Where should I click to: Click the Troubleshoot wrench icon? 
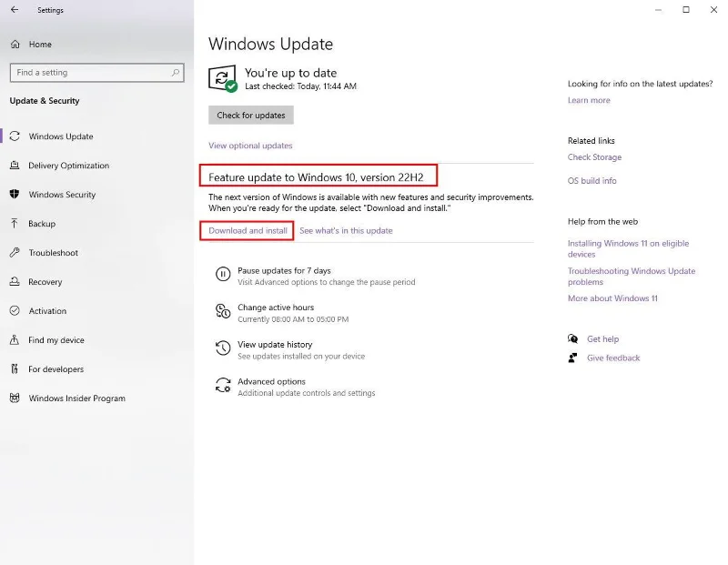tap(15, 253)
